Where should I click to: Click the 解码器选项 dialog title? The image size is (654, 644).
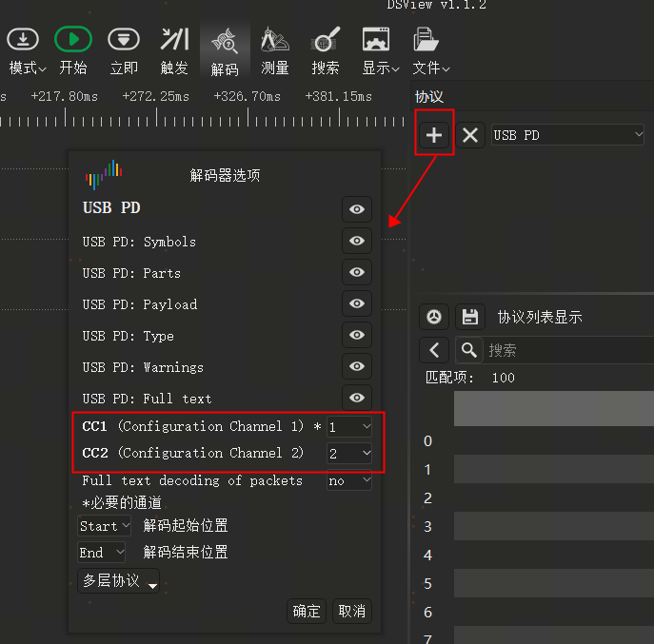coord(225,175)
